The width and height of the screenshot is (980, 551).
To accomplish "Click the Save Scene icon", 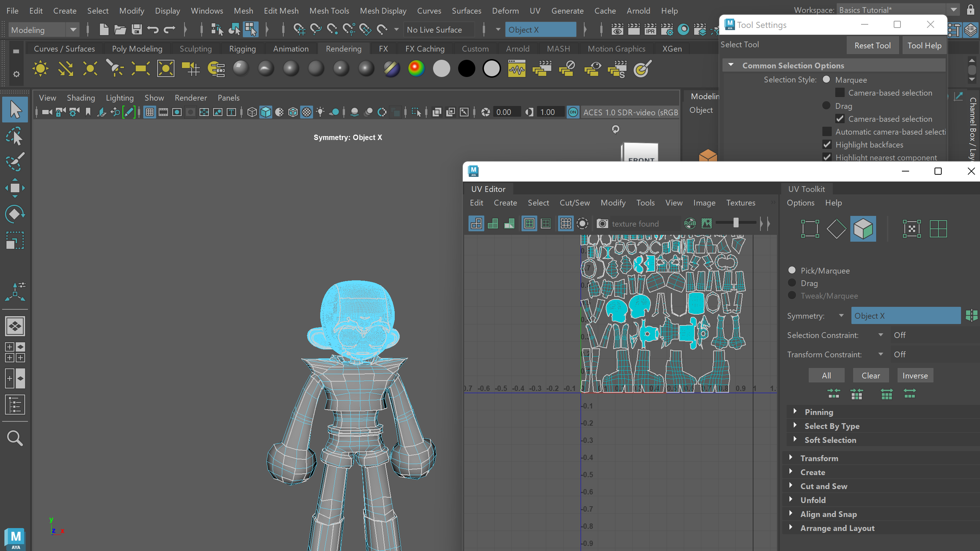I will [136, 29].
